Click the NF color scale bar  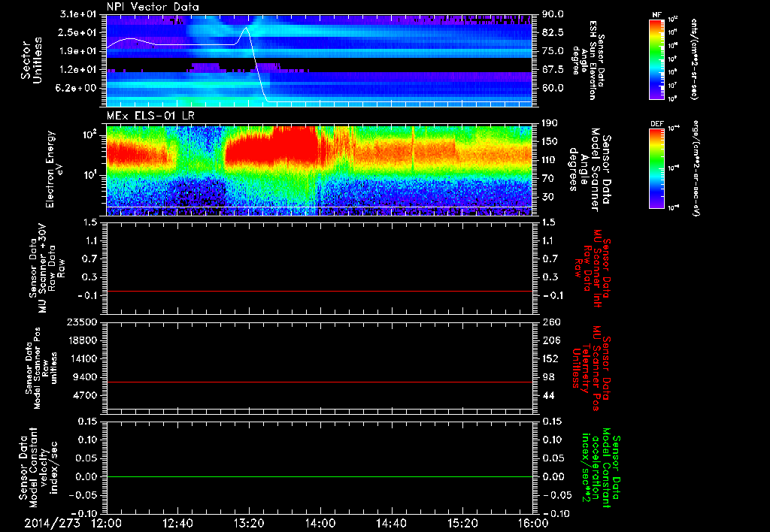[x=657, y=59]
